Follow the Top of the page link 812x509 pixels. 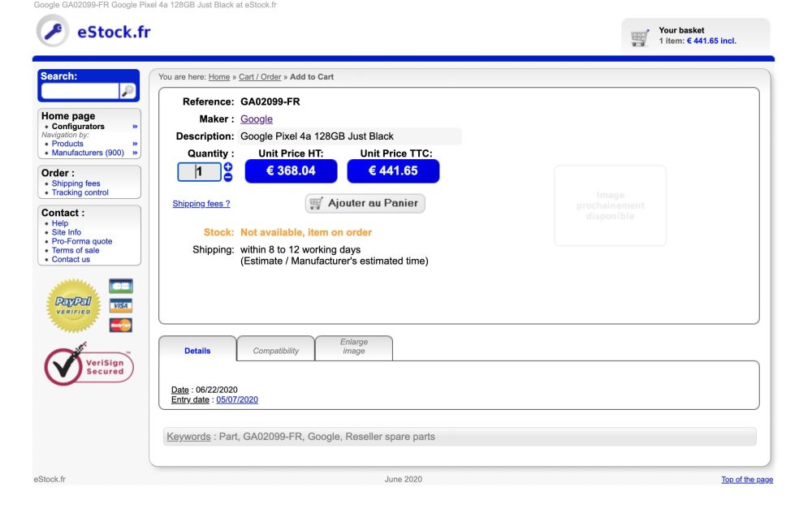click(x=746, y=480)
